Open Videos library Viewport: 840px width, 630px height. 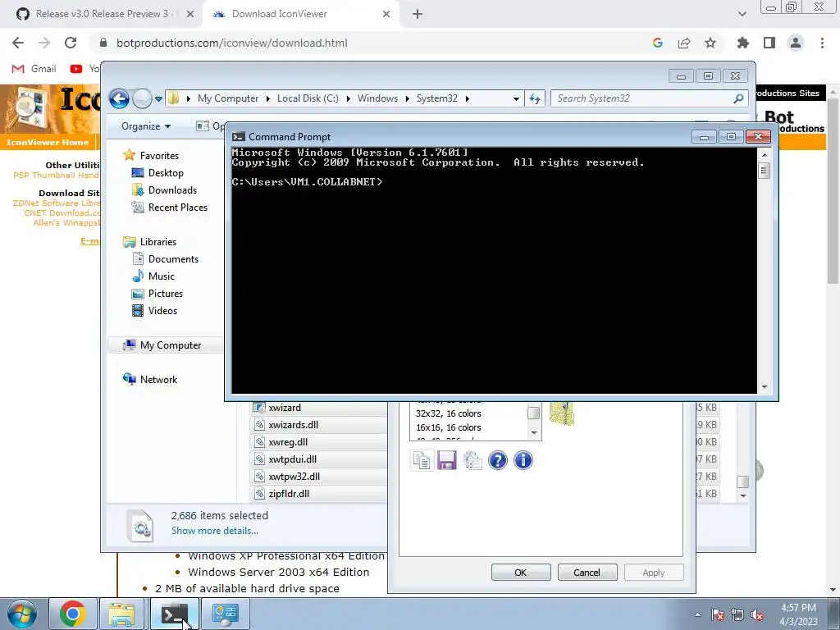(x=162, y=311)
